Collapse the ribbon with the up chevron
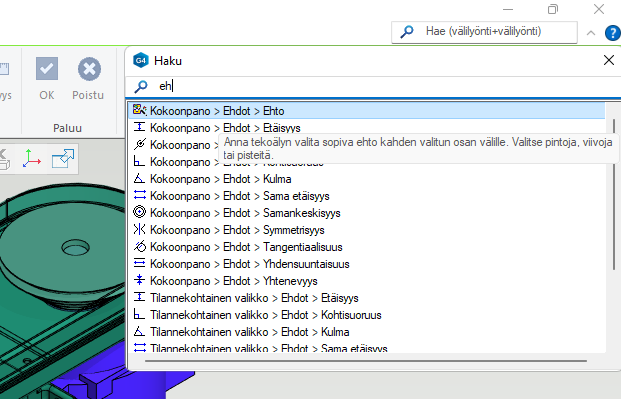622x399 pixels. 591,33
